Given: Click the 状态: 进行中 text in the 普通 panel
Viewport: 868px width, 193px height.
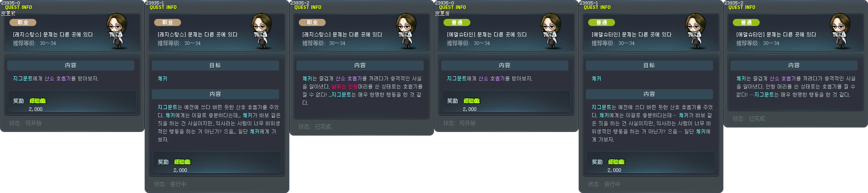Looking at the screenshot, I should (x=604, y=184).
